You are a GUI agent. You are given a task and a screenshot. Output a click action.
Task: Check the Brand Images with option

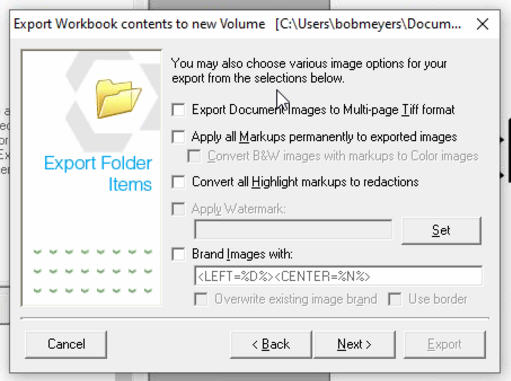[178, 254]
